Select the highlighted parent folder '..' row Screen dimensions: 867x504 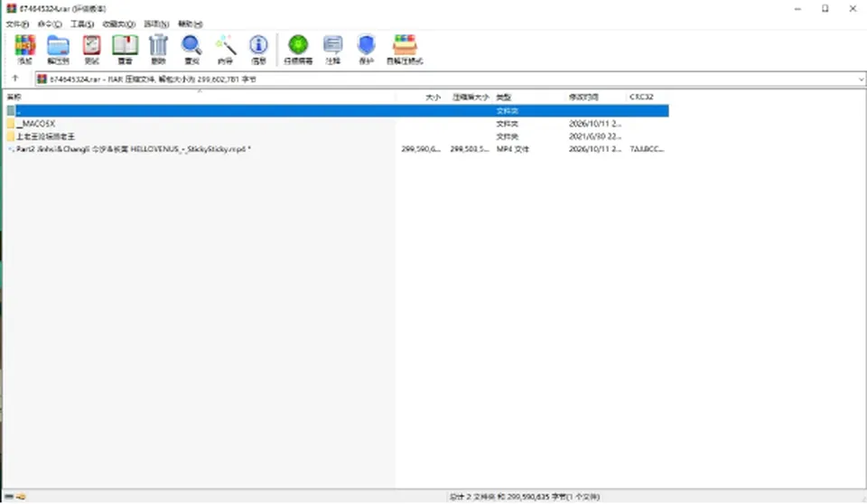pos(337,111)
